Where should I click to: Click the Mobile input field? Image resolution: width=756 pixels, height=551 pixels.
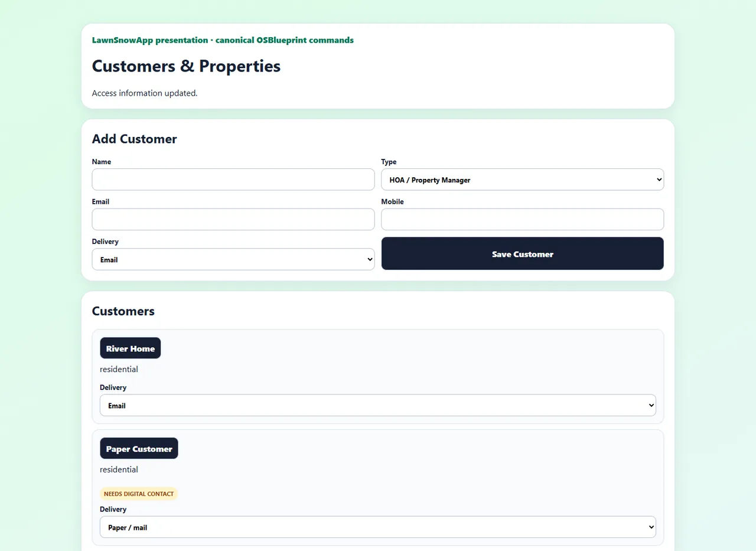tap(523, 219)
